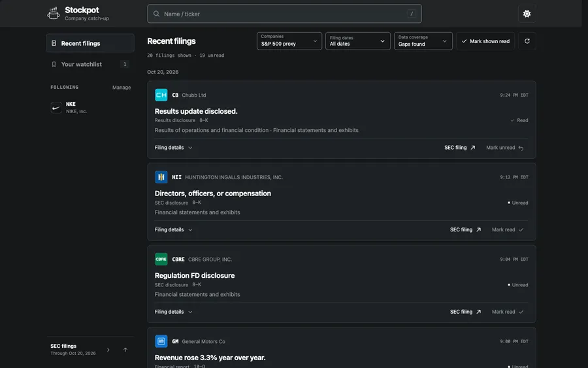Click the right chevron in SEC filings footer
The height and width of the screenshot is (368, 588).
click(x=108, y=350)
